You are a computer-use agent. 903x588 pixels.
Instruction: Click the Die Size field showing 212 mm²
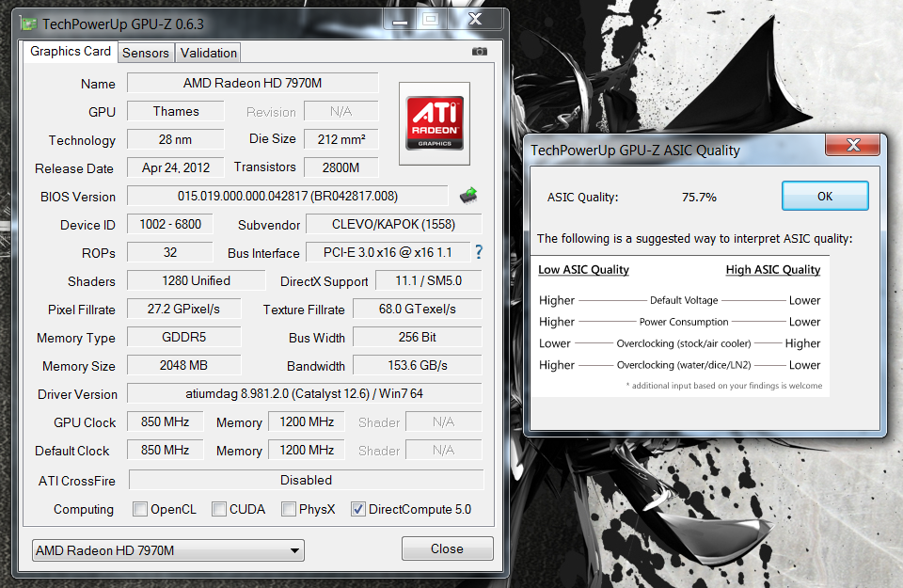341,139
